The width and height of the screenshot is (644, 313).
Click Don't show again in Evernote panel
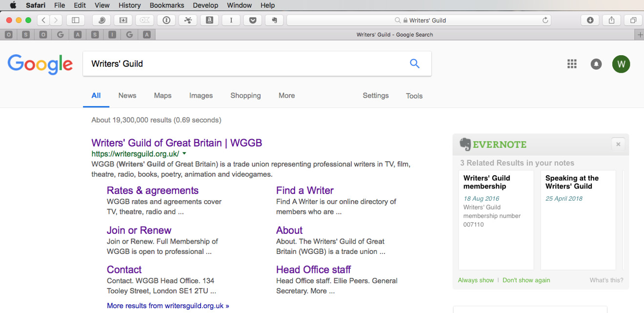point(526,280)
